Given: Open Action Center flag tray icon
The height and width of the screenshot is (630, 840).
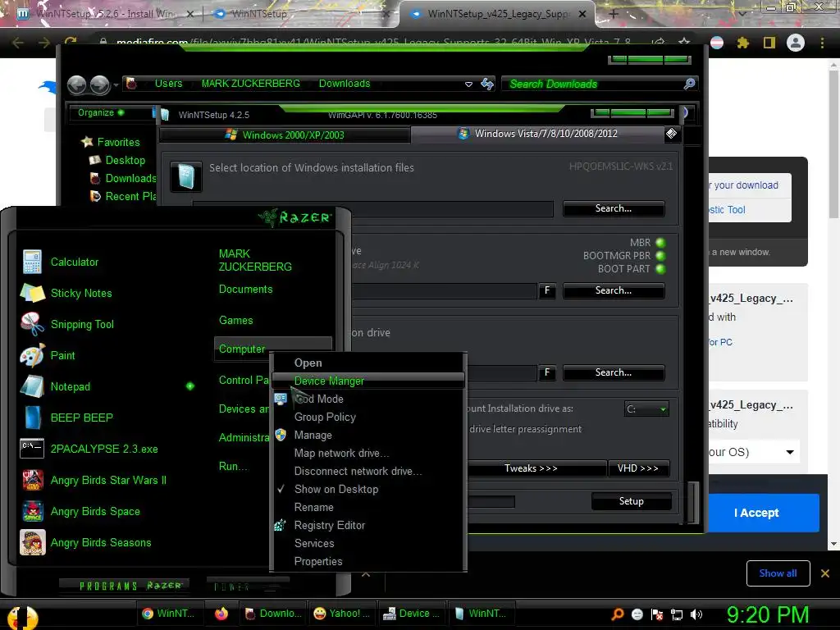Looking at the screenshot, I should click(x=657, y=614).
